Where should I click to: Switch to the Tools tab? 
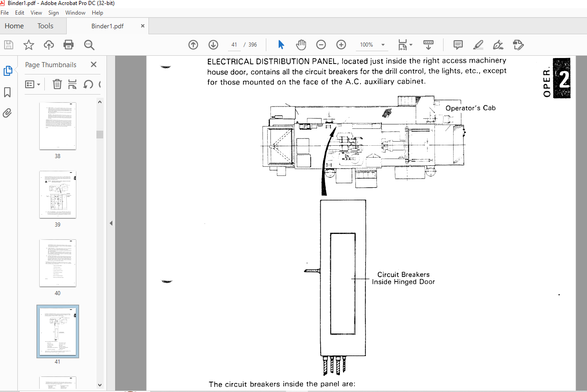point(45,26)
